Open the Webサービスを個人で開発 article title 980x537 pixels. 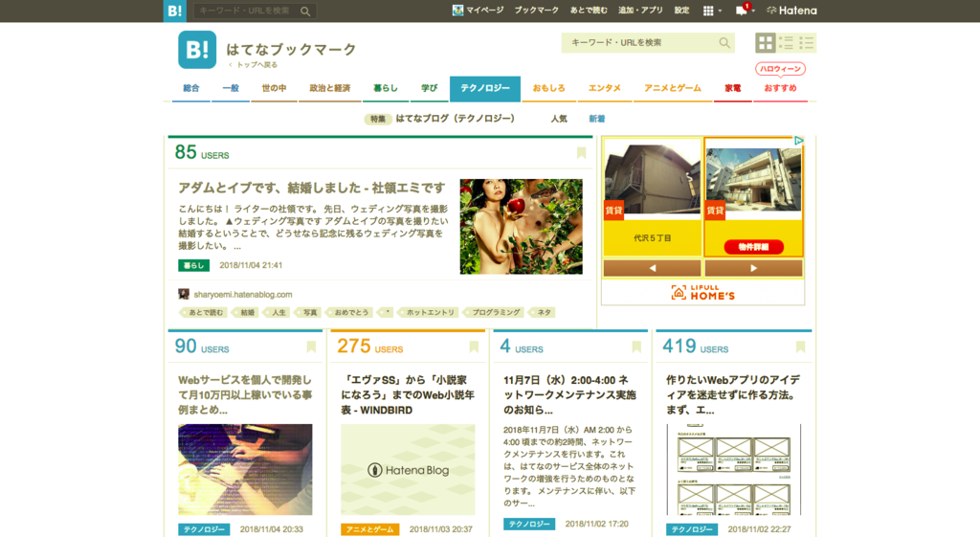tap(245, 394)
